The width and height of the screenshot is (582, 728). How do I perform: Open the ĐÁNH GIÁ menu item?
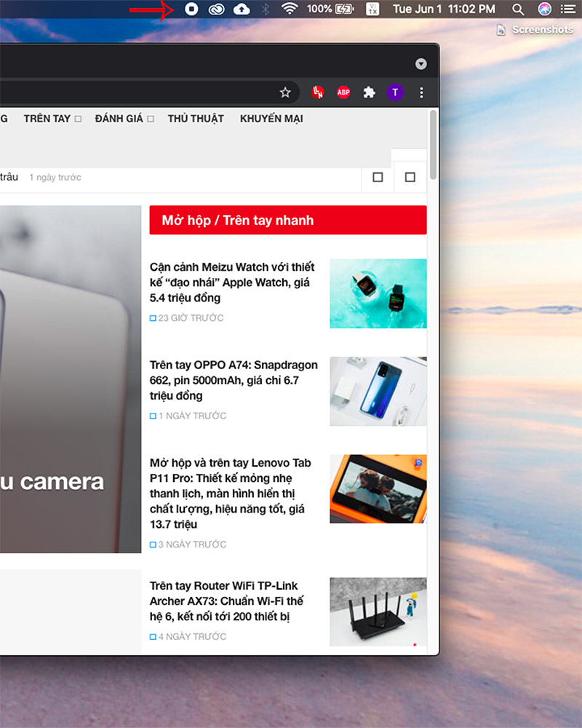119,119
